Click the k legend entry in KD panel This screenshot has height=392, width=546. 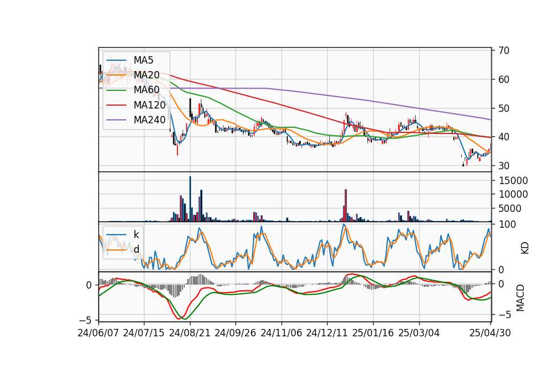coord(136,234)
